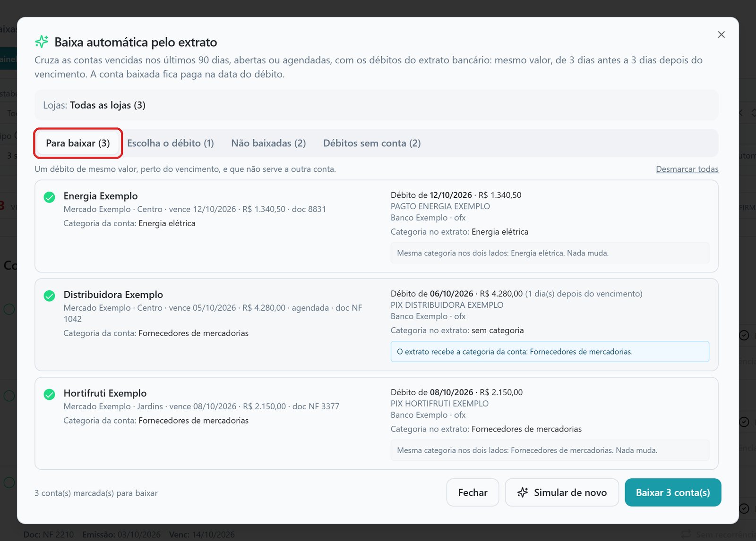Select the Hortifruti Exemplo account title
756x541 pixels.
click(x=105, y=393)
